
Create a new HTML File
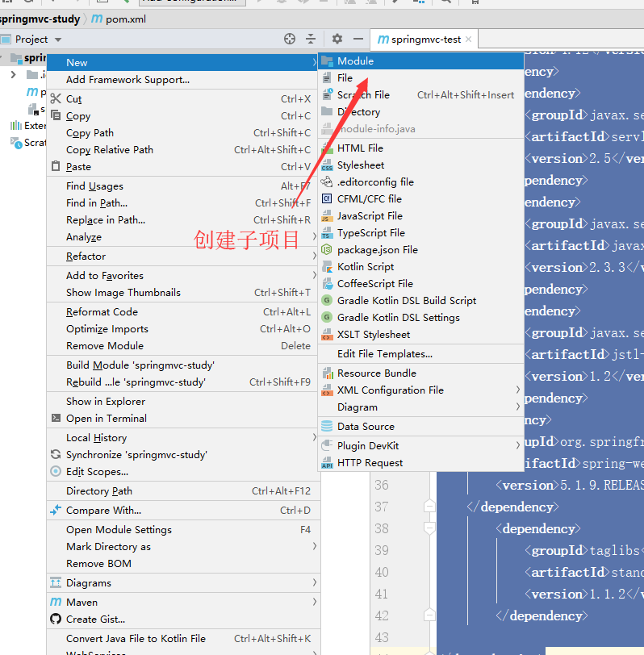tap(420, 148)
